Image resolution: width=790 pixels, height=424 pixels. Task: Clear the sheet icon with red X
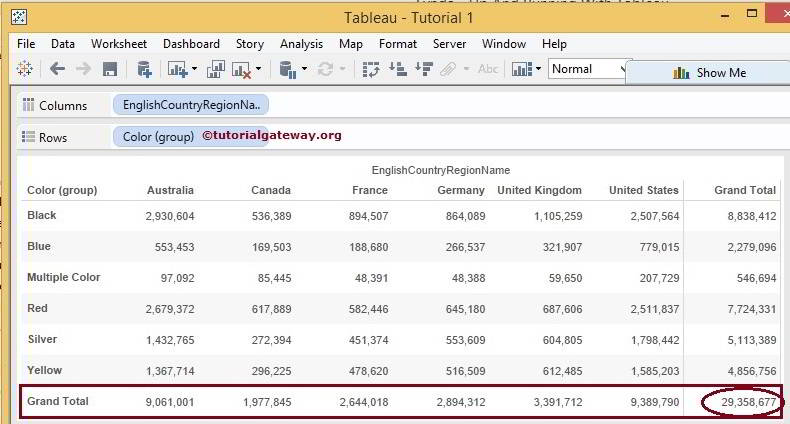[x=241, y=69]
